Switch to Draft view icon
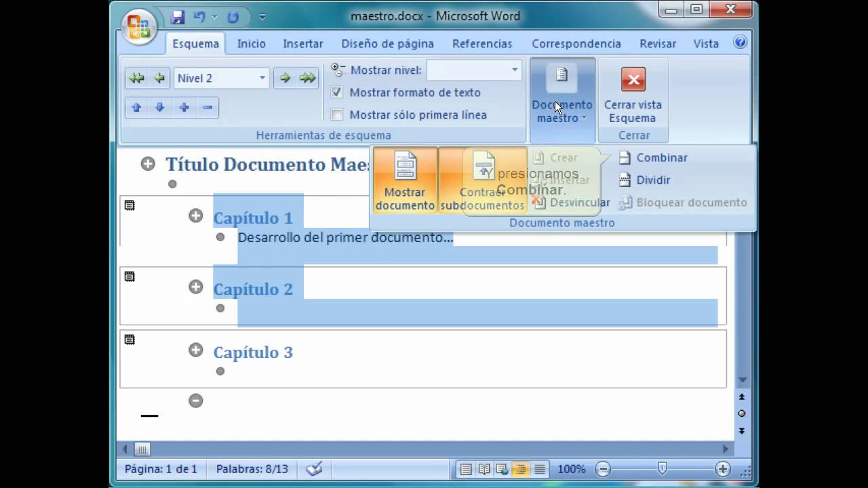 click(x=540, y=468)
